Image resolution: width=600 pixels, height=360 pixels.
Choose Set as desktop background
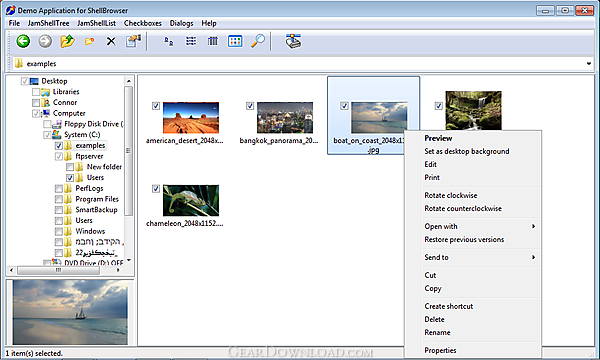[467, 151]
